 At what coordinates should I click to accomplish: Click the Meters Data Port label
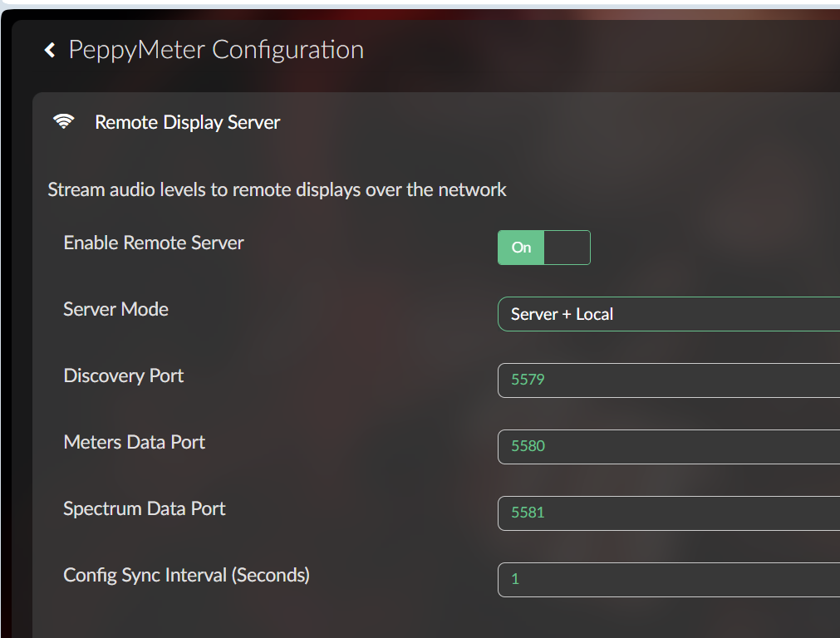(x=134, y=442)
